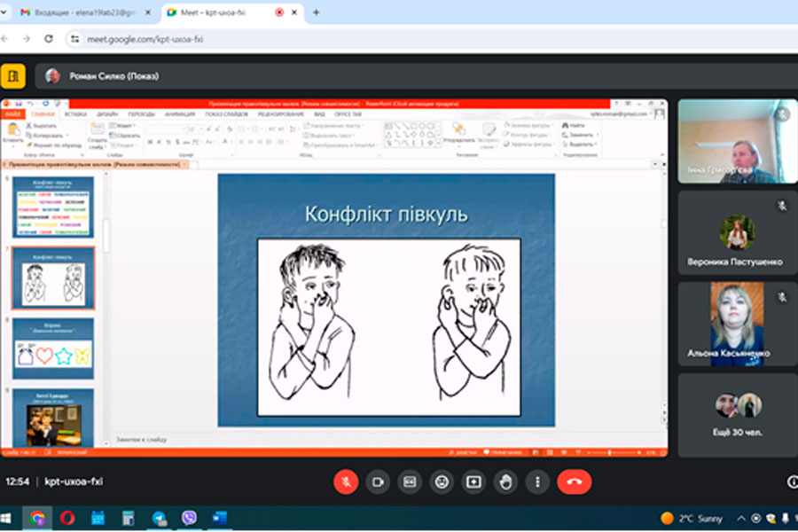Raise hand in the meeting
The image size is (798, 532).
coord(505,481)
